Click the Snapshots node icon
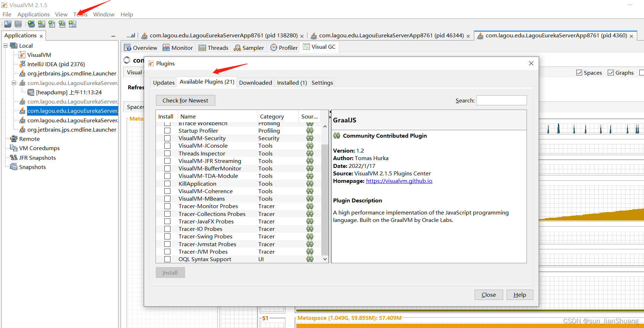Image resolution: width=644 pixels, height=328 pixels. (x=14, y=167)
